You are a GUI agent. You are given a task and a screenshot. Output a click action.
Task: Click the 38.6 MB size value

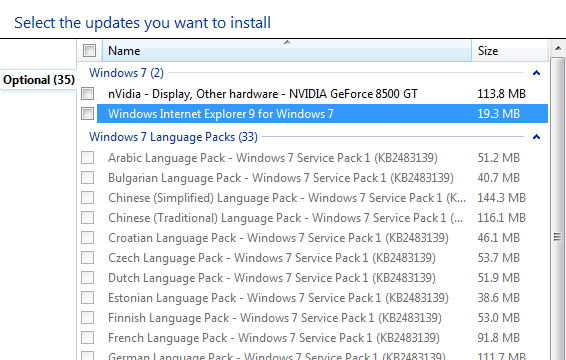coord(498,298)
